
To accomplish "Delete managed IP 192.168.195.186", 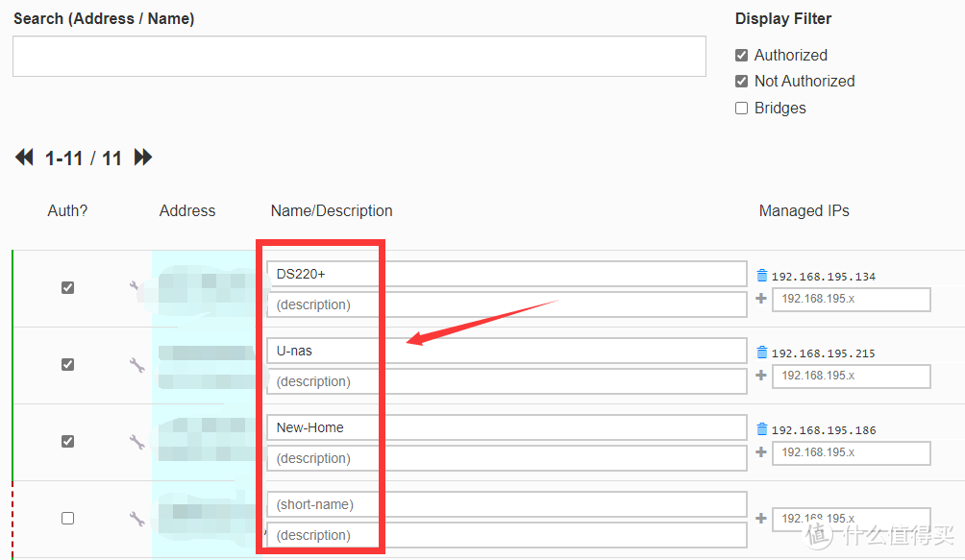I will point(762,429).
